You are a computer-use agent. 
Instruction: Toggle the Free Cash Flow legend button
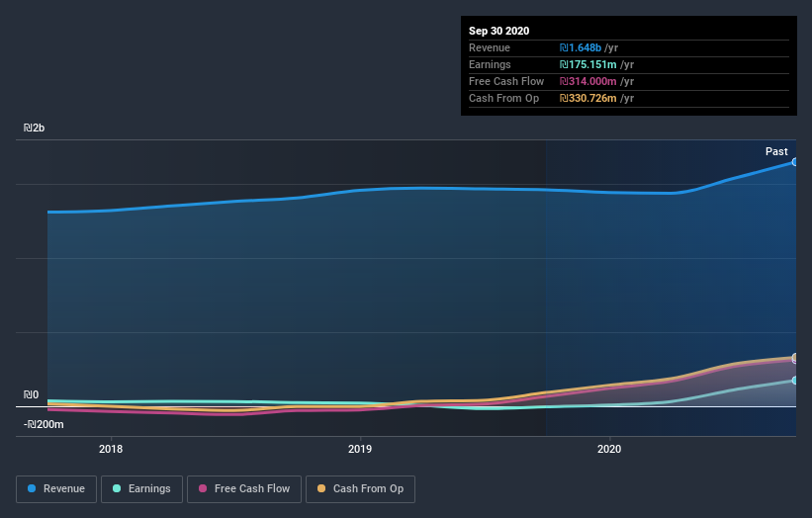click(x=244, y=489)
